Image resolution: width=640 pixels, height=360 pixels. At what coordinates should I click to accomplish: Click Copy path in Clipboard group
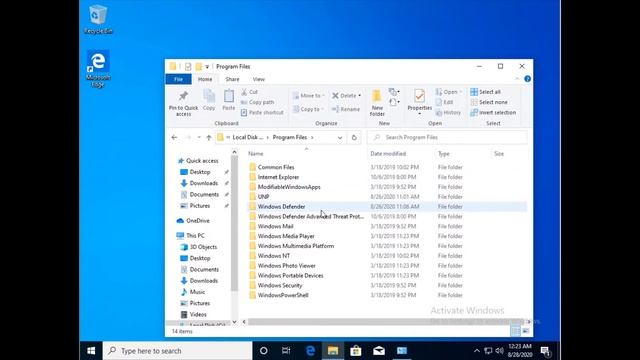(x=258, y=102)
